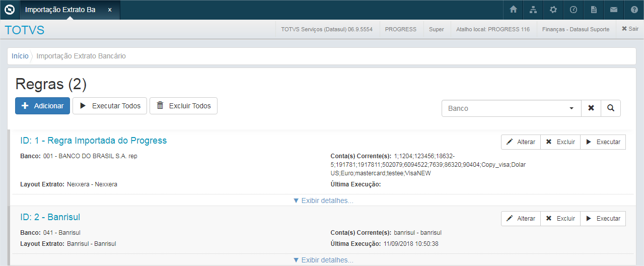Click Alterar for rule ID 1
644x266 pixels.
point(521,142)
